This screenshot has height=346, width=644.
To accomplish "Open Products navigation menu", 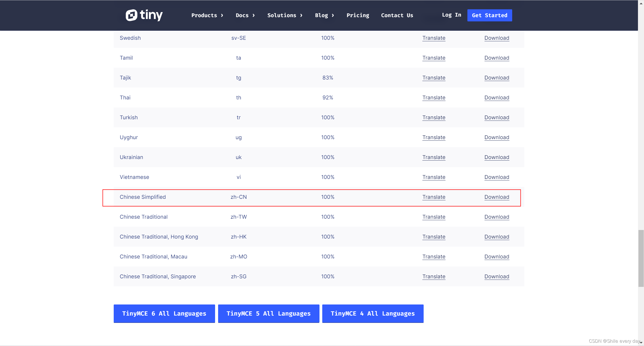I will coord(208,15).
